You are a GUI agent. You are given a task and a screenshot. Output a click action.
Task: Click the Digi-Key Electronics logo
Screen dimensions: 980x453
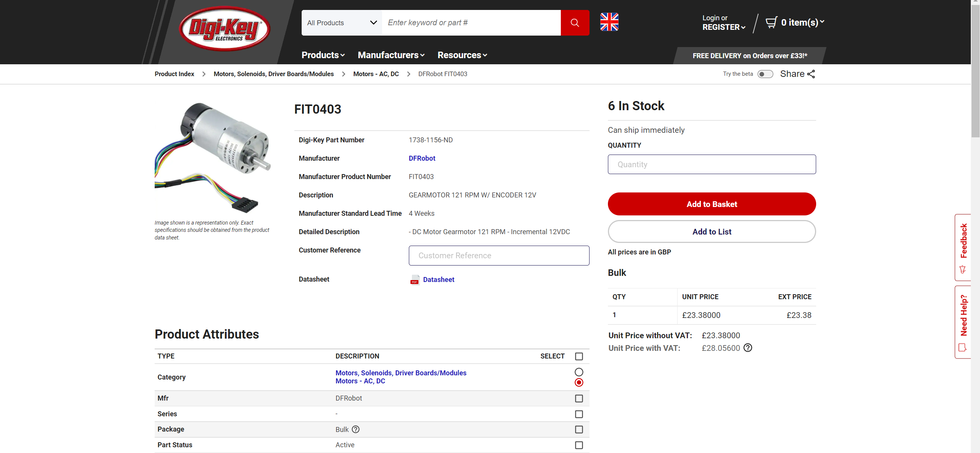[x=224, y=29]
